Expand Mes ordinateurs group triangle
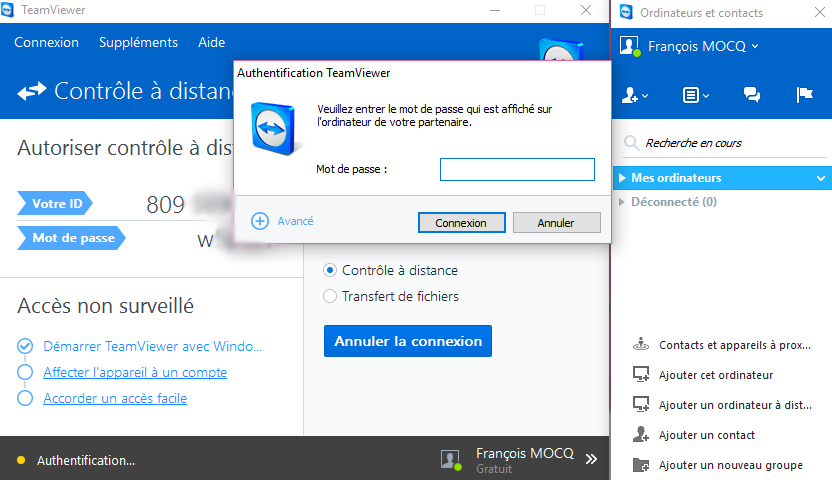The width and height of the screenshot is (832, 480). 622,178
